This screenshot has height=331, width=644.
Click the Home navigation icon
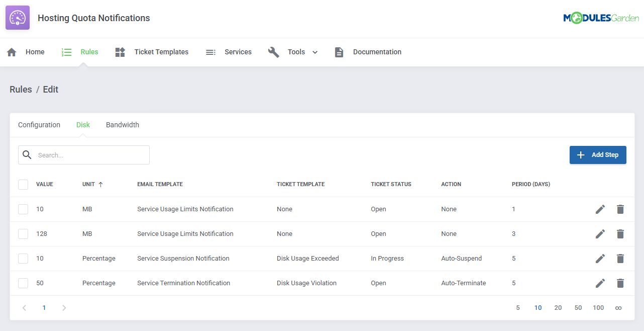pos(11,51)
